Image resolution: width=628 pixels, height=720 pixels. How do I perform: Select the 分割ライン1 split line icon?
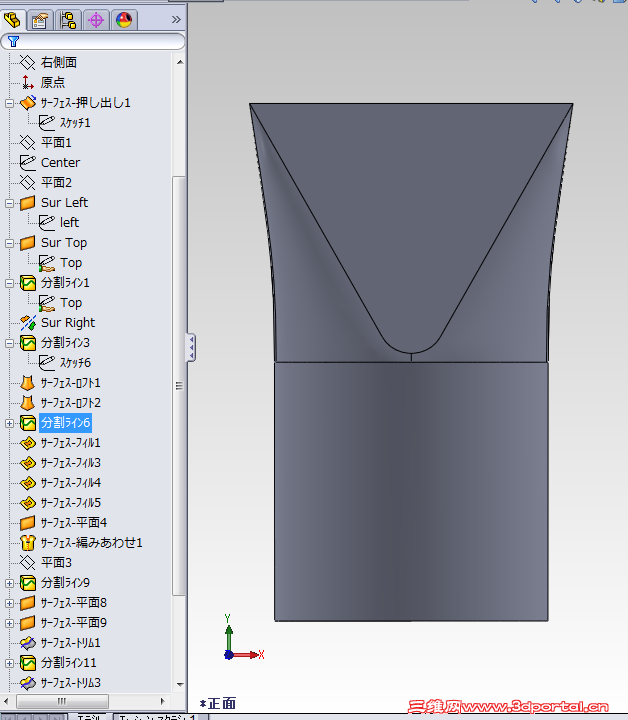(x=28, y=283)
